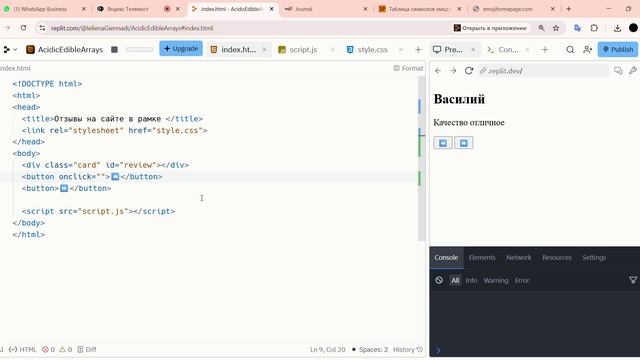This screenshot has height=360, width=640.
Task: Click the AcidicEdibleArrays project name
Action: (x=70, y=49)
